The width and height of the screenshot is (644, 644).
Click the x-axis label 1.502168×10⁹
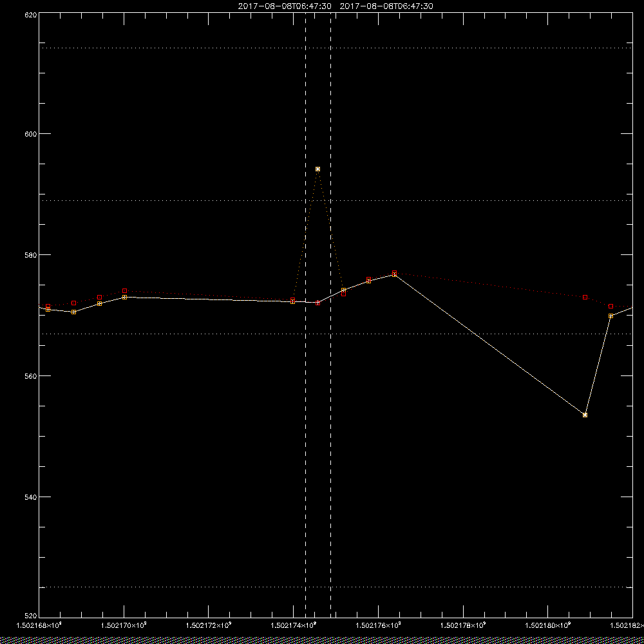(39, 625)
